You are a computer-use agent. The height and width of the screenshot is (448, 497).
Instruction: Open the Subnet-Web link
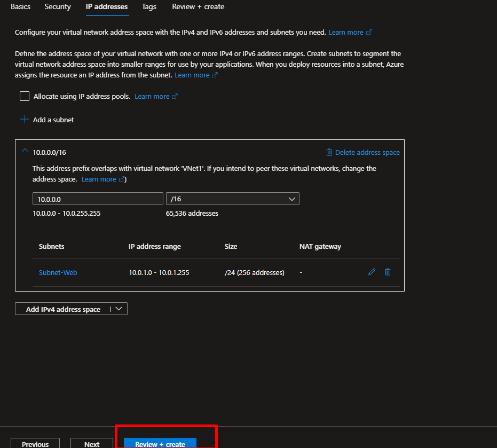[58, 273]
